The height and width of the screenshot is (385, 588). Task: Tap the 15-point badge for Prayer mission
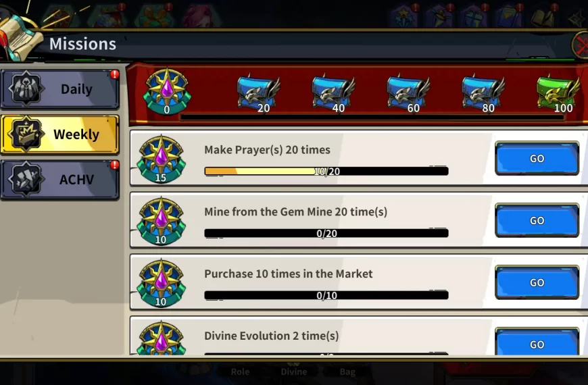[162, 159]
